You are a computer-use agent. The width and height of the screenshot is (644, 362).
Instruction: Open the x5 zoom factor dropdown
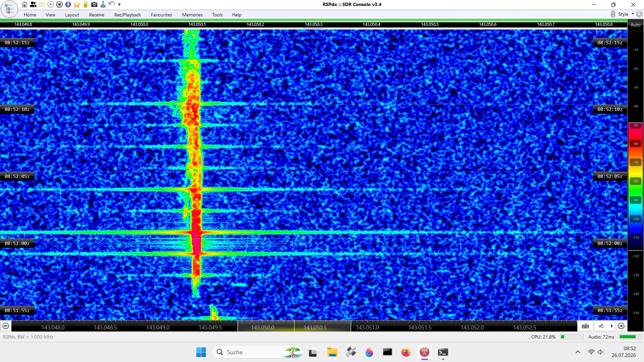point(604,326)
